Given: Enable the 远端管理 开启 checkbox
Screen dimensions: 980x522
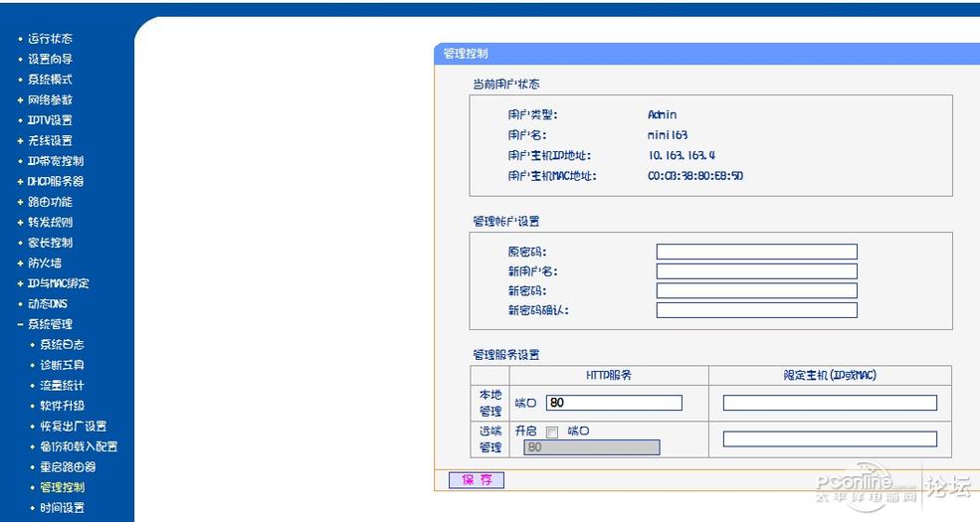Looking at the screenshot, I should point(552,433).
